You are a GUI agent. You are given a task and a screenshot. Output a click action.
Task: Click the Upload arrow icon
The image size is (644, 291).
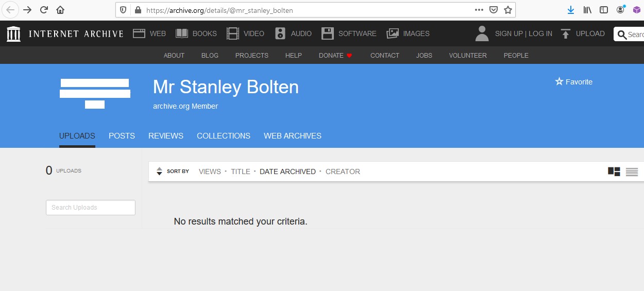coord(566,33)
